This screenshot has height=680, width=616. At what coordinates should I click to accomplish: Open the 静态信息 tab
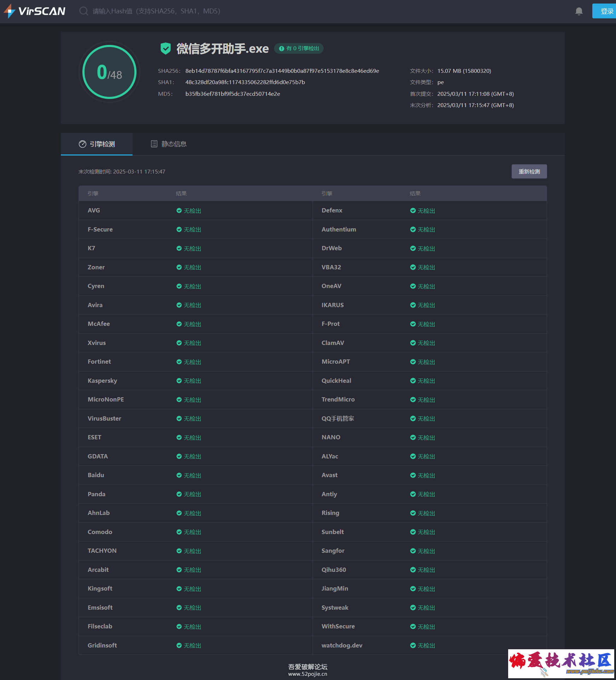pyautogui.click(x=169, y=144)
